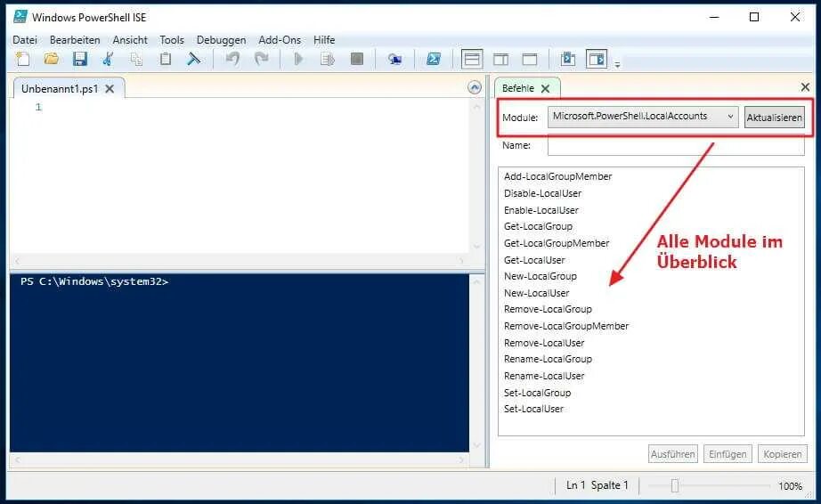Maximize script pane layout icon
This screenshot has width=821, height=504.
click(530, 59)
